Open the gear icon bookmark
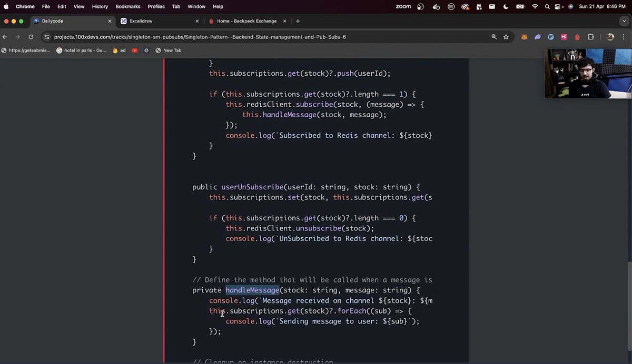 click(146, 50)
